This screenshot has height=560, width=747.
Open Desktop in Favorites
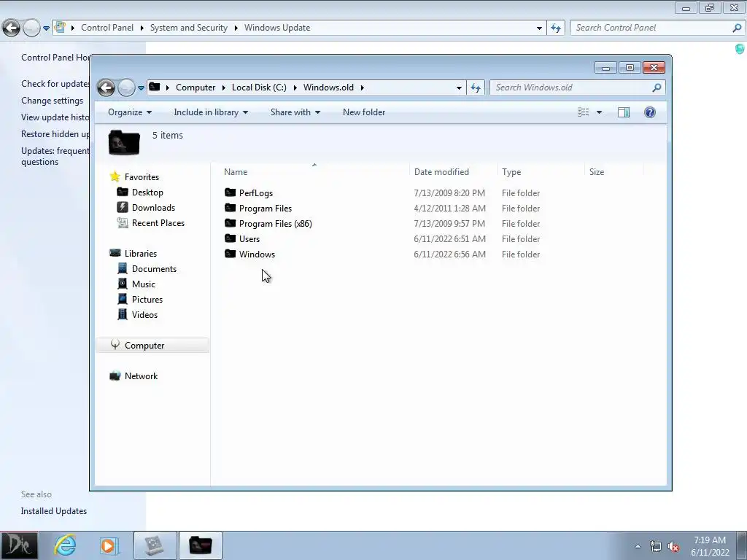[x=147, y=192]
